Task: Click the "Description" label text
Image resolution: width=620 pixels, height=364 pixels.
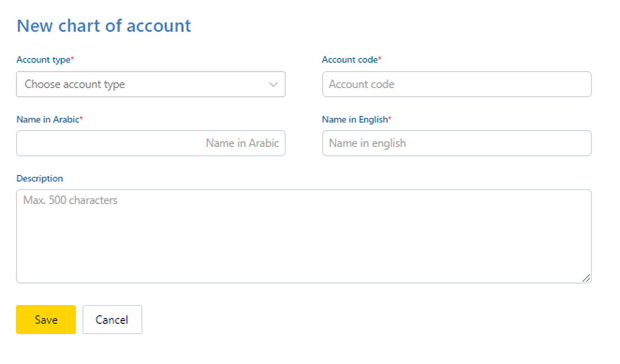Action: pyautogui.click(x=40, y=179)
